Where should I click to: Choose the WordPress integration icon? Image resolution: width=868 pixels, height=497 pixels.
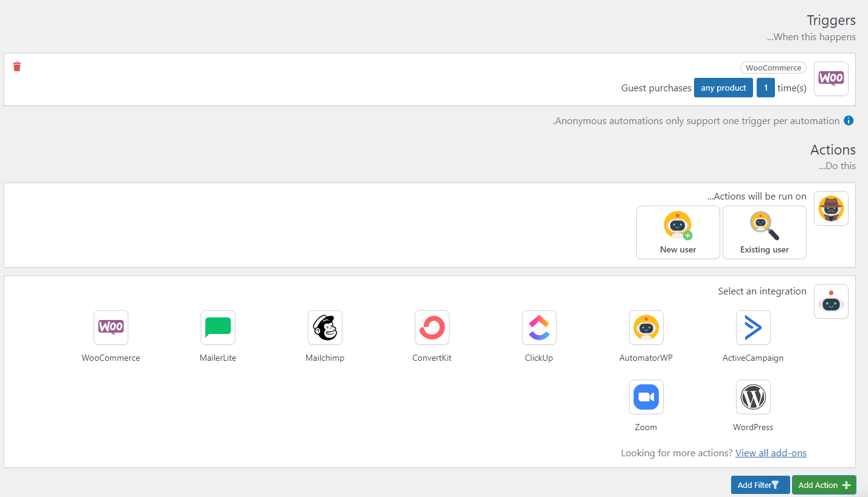point(753,397)
